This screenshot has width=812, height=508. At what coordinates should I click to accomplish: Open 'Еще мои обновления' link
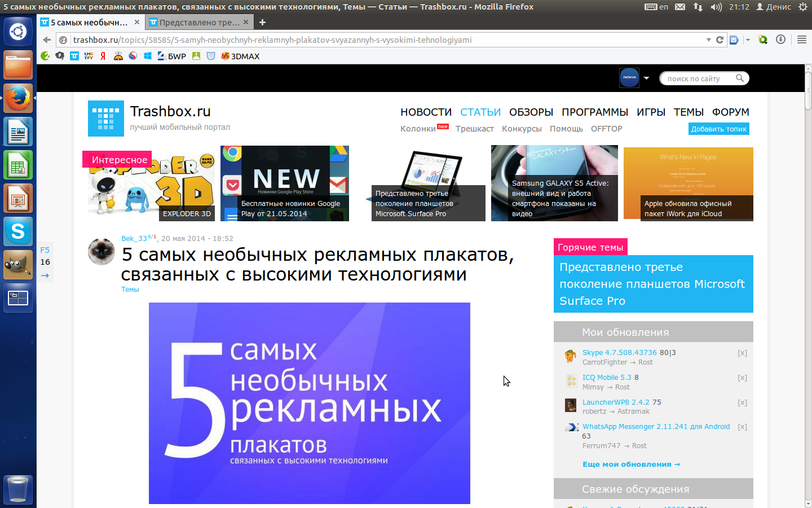631,464
